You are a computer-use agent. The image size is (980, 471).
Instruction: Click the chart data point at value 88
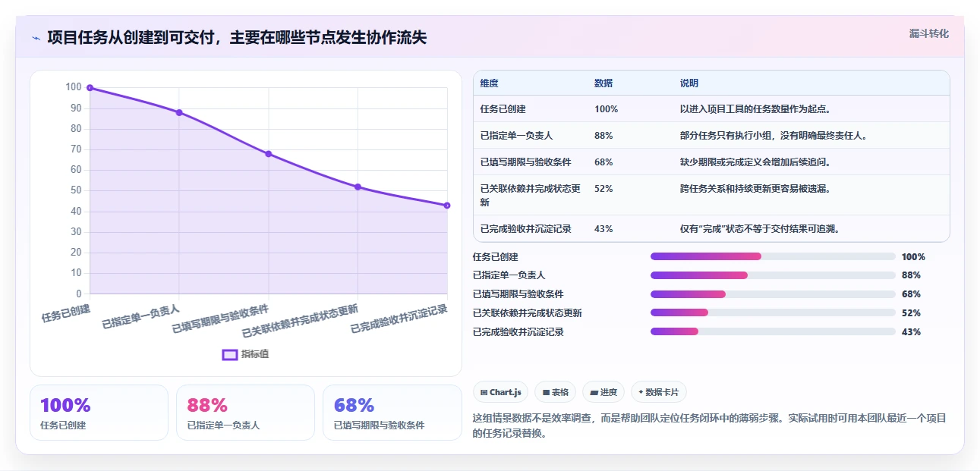(179, 112)
